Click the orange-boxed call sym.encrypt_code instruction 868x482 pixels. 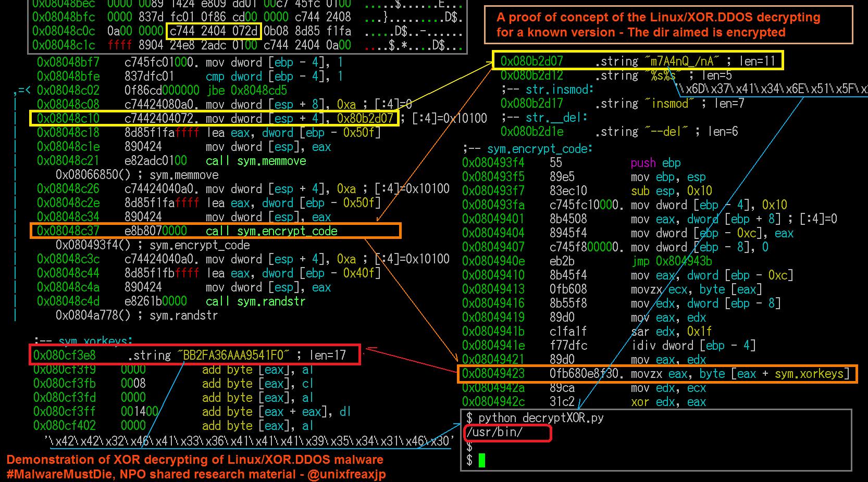[x=215, y=231]
